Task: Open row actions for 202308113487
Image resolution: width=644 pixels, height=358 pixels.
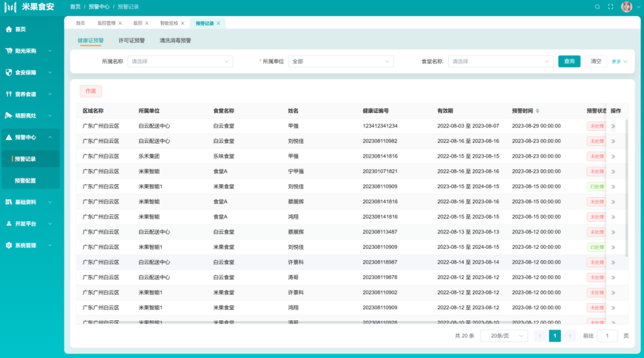Action: (x=613, y=232)
